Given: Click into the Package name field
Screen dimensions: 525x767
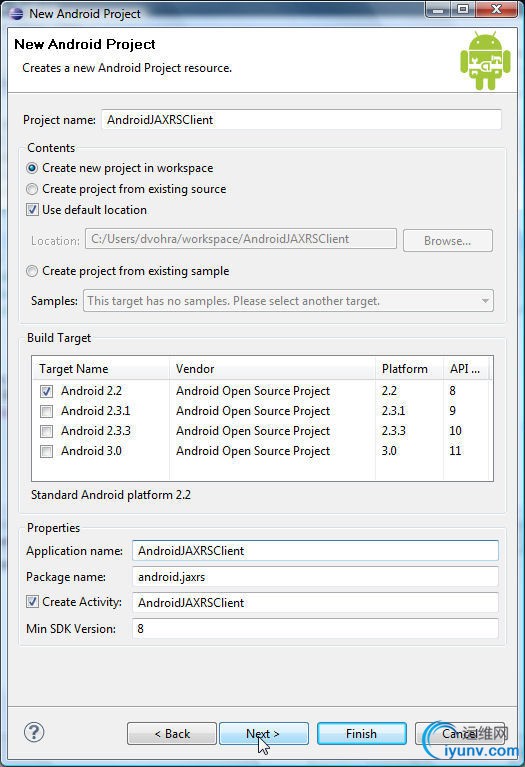Looking at the screenshot, I should pos(315,577).
